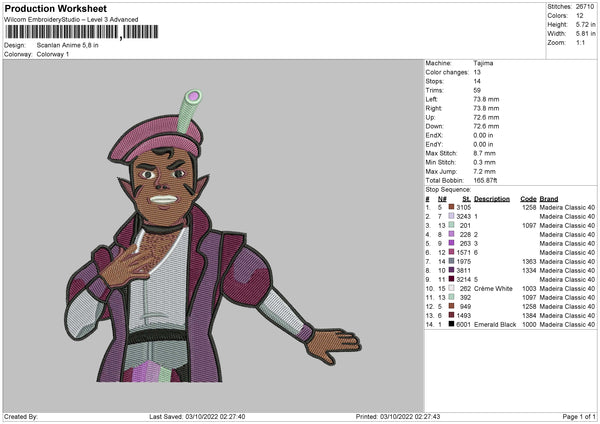
Task: Select the design name 'Scanlan Anime 5,8 in'
Action: [x=67, y=45]
